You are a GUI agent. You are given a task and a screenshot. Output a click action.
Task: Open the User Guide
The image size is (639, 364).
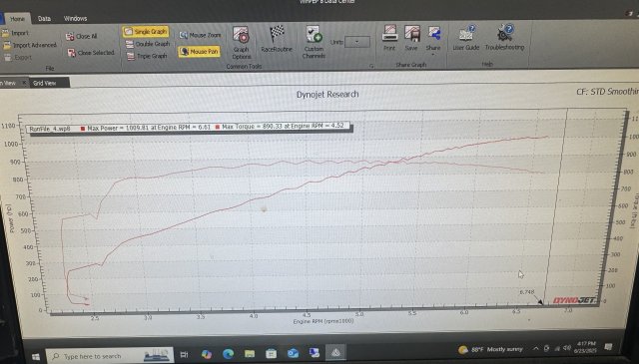pyautogui.click(x=466, y=38)
